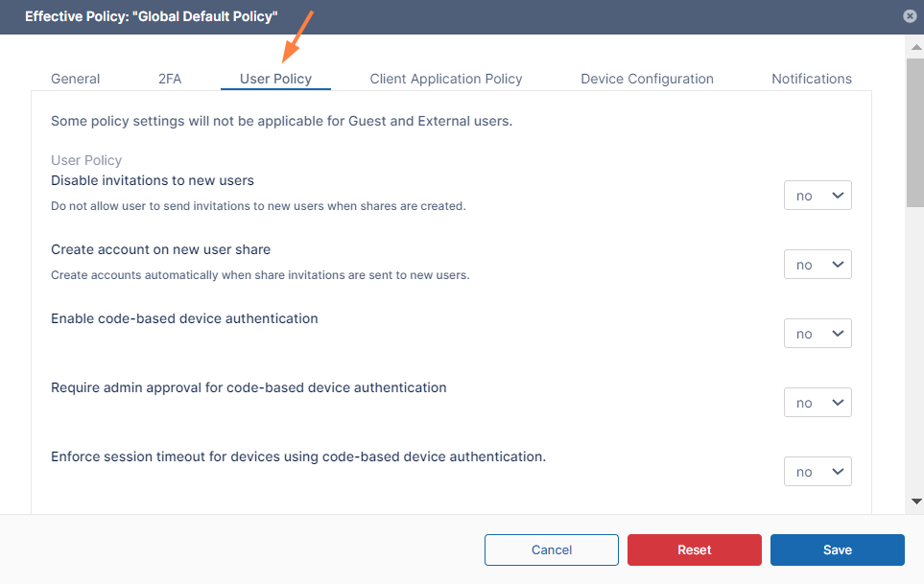Viewport: 924px width, 584px height.
Task: Switch to the Notifications tab
Action: click(x=812, y=79)
